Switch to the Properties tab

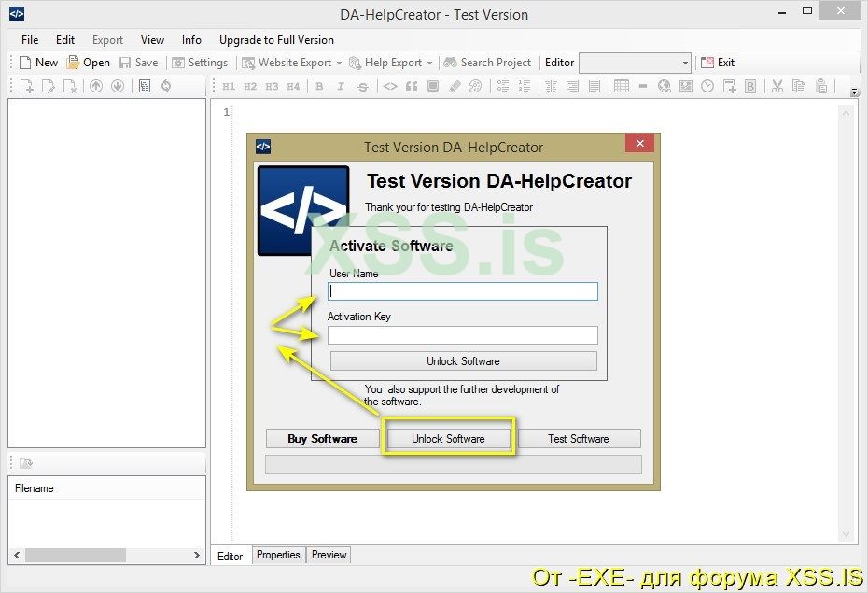[278, 555]
